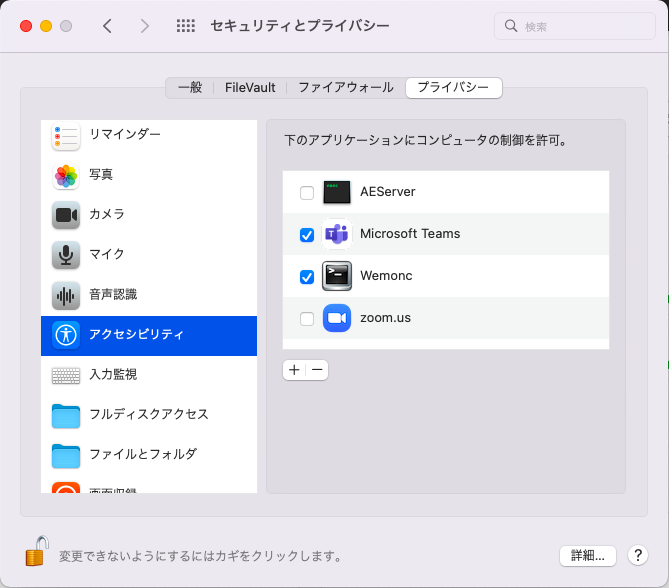Viewport: 669px width, 588px height.
Task: Click the AEServer app icon
Action: point(337,192)
